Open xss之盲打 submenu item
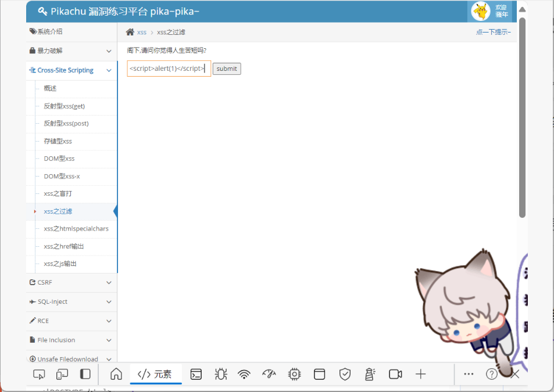Screen dimensions: 554x392 (58, 193)
